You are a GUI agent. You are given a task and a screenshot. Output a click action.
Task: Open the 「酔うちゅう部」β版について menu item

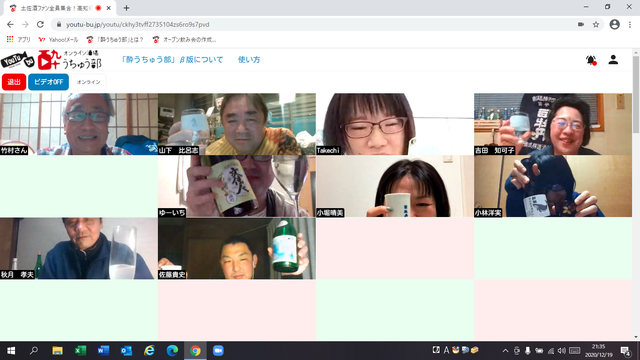coord(172,60)
